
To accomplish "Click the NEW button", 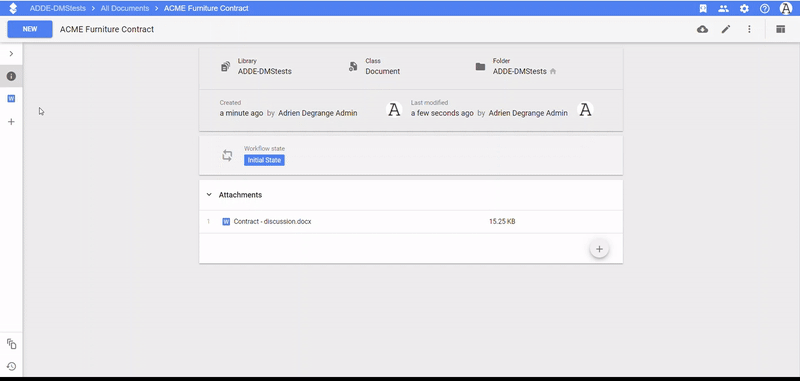I will point(30,29).
